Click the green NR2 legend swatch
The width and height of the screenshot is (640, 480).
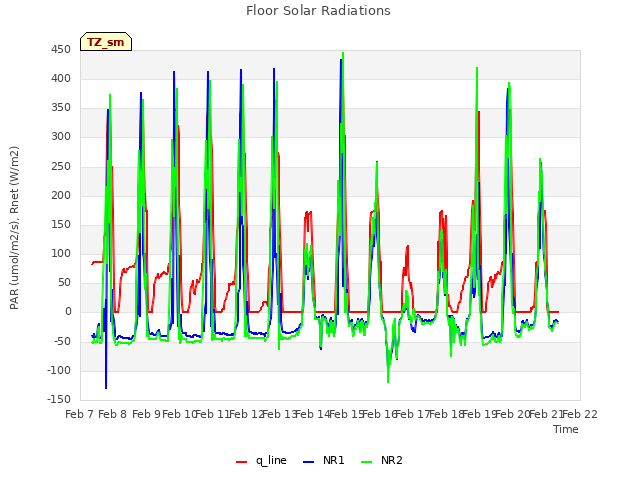point(367,462)
